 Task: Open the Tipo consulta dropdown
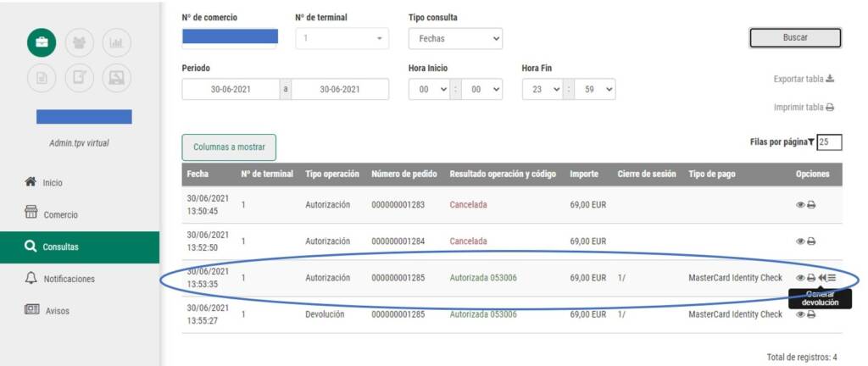[455, 39]
